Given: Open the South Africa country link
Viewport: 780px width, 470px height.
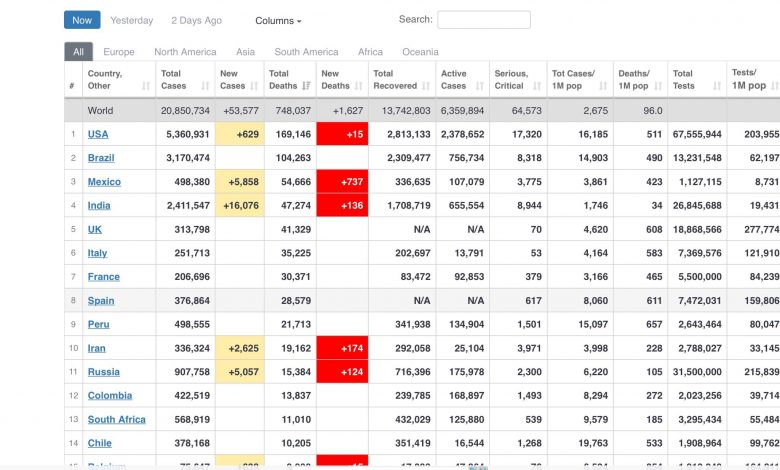Looking at the screenshot, I should 116,420.
